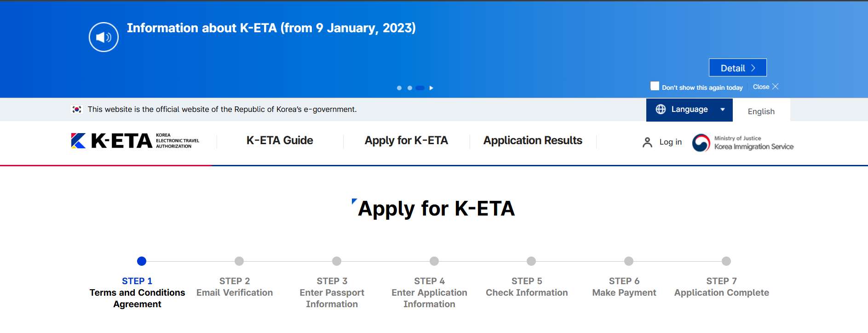Select the Log in person icon

pos(648,142)
